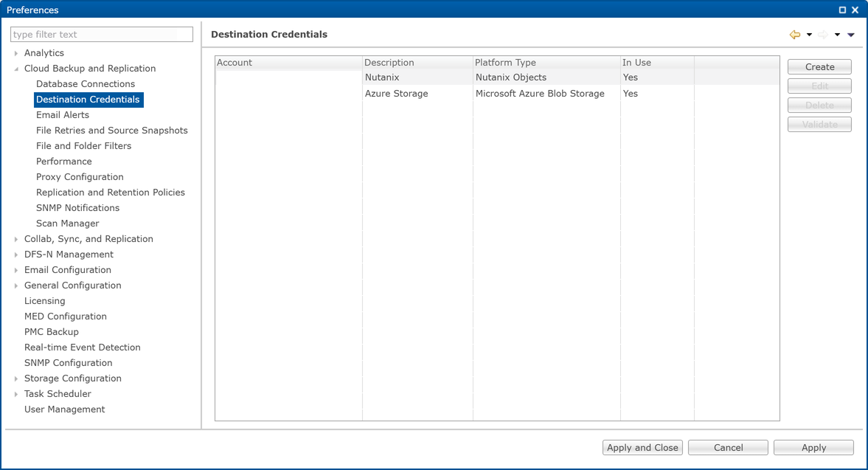
Task: Collapse the Cloud Backup and Replication node
Action: tap(16, 69)
